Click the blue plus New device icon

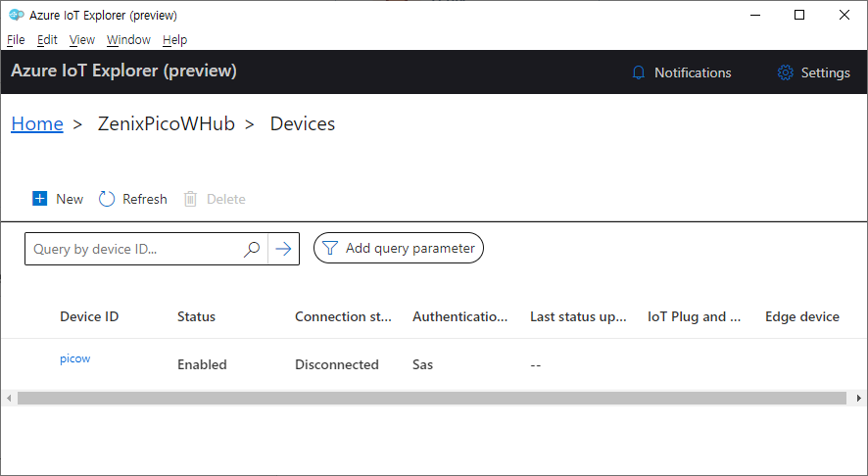40,198
